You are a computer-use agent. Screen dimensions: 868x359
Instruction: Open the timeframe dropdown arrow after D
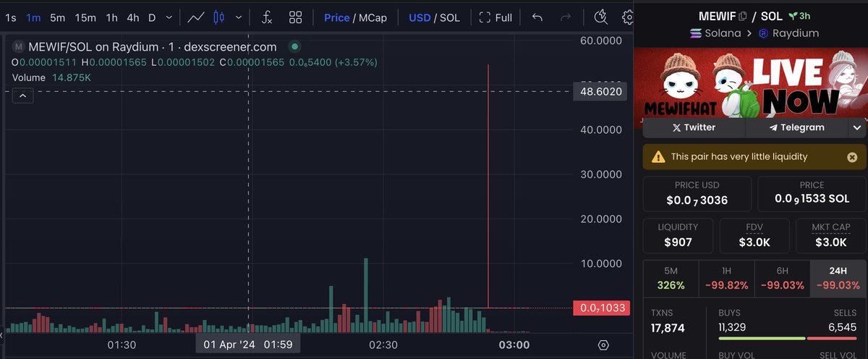[x=169, y=17]
